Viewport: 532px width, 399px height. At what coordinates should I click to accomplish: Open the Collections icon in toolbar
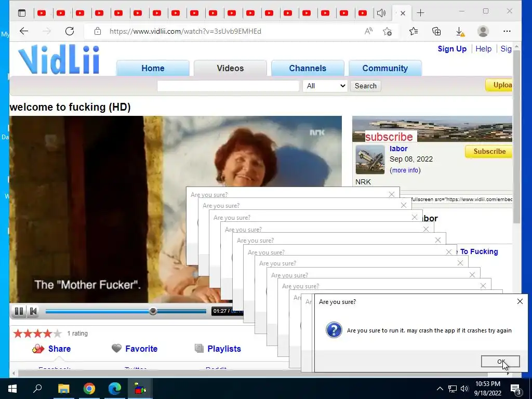[x=436, y=31]
